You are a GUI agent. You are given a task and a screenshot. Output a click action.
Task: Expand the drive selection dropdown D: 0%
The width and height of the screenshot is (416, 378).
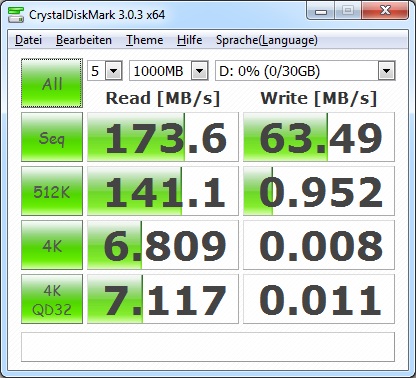coord(386,71)
